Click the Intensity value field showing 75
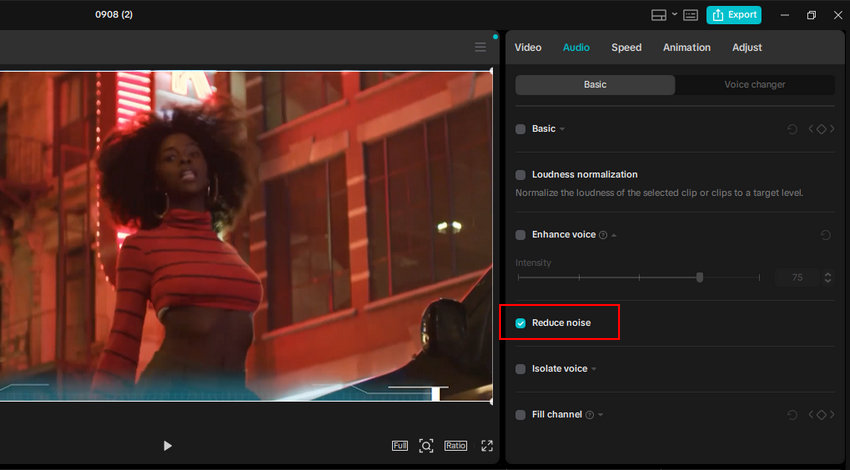Image resolution: width=850 pixels, height=470 pixels. (x=796, y=278)
